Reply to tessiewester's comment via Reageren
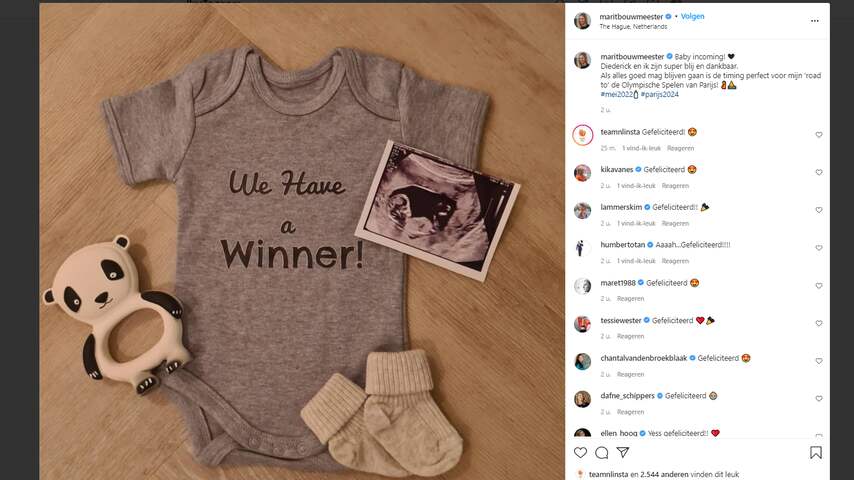Image resolution: width=854 pixels, height=480 pixels. 631,336
